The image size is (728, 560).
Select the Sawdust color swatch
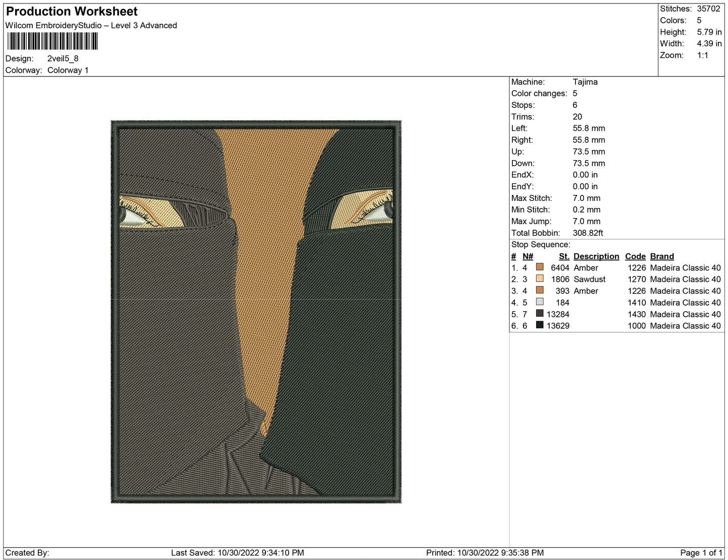point(540,278)
